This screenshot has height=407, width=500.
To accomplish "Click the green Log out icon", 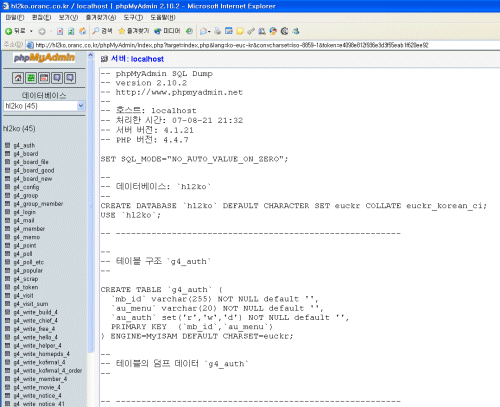I will pyautogui.click(x=31, y=78).
